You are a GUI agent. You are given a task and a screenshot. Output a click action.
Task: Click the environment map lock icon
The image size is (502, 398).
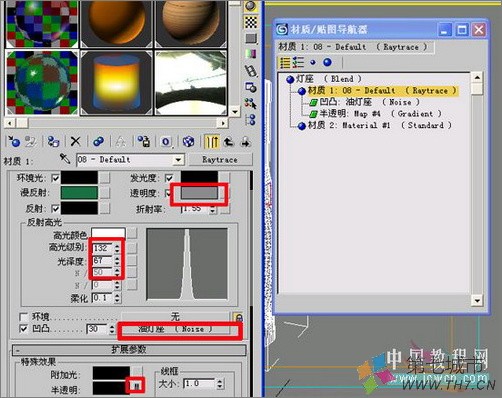pos(239,317)
